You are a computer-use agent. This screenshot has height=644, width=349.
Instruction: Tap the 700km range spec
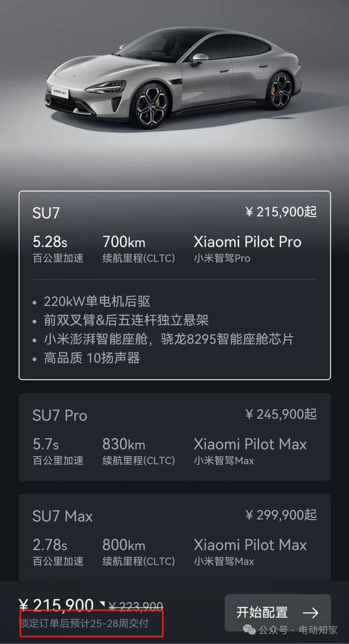(x=124, y=242)
